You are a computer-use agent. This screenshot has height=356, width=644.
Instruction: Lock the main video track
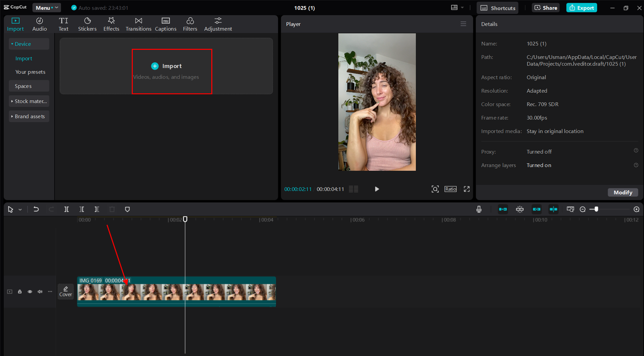(20, 292)
